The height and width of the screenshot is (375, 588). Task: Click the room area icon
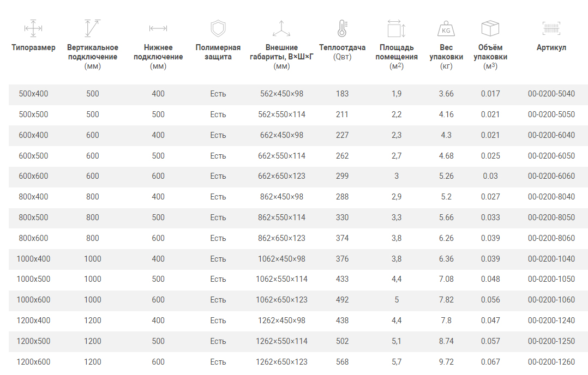tap(396, 28)
